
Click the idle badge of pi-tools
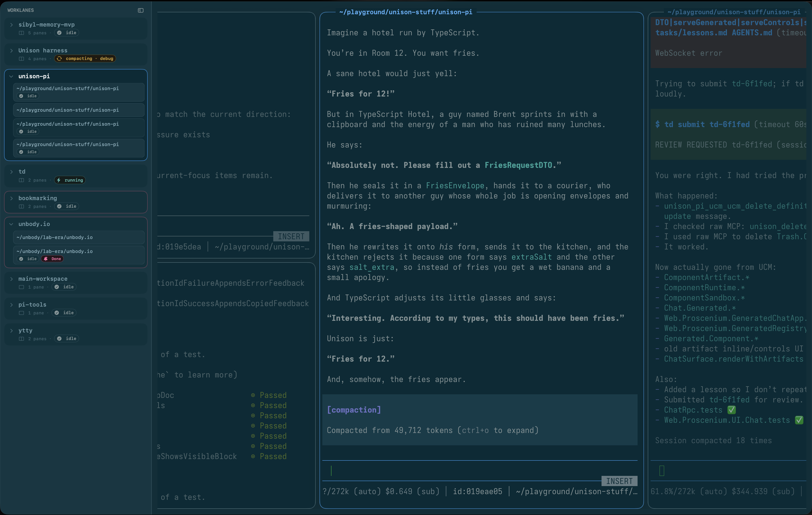(64, 313)
